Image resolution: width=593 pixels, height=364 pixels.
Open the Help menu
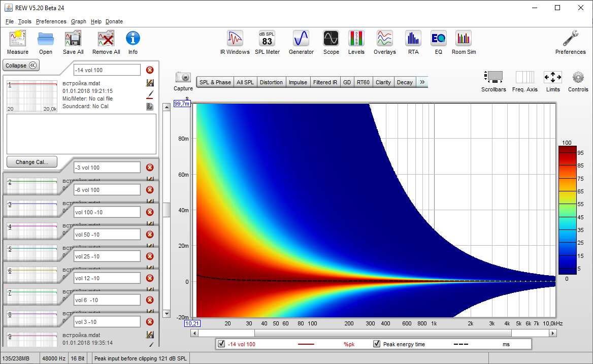96,21
